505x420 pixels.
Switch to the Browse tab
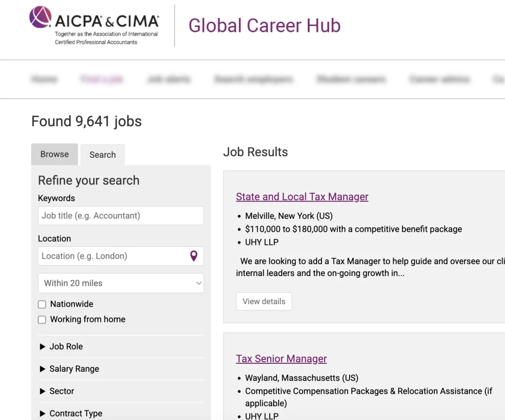[54, 154]
